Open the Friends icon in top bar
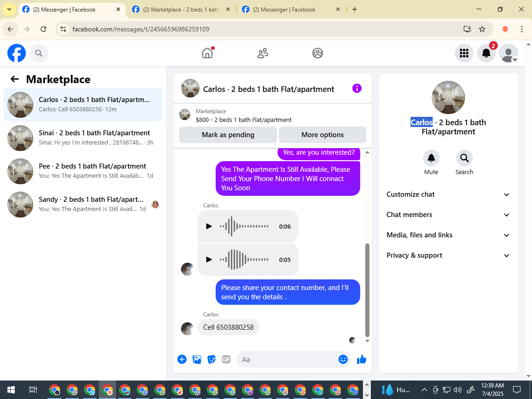This screenshot has height=399, width=532. (263, 53)
